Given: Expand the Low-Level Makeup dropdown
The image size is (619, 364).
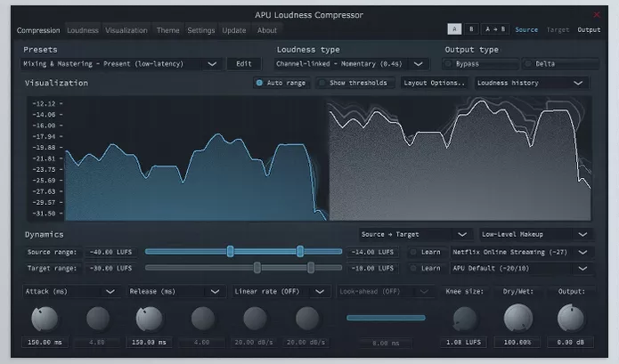Looking at the screenshot, I should point(536,234).
